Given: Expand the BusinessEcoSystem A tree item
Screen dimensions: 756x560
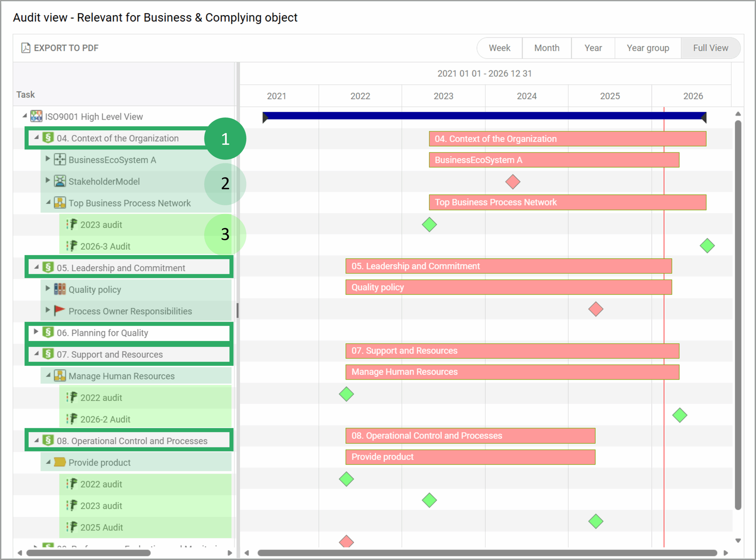Looking at the screenshot, I should pyautogui.click(x=48, y=160).
